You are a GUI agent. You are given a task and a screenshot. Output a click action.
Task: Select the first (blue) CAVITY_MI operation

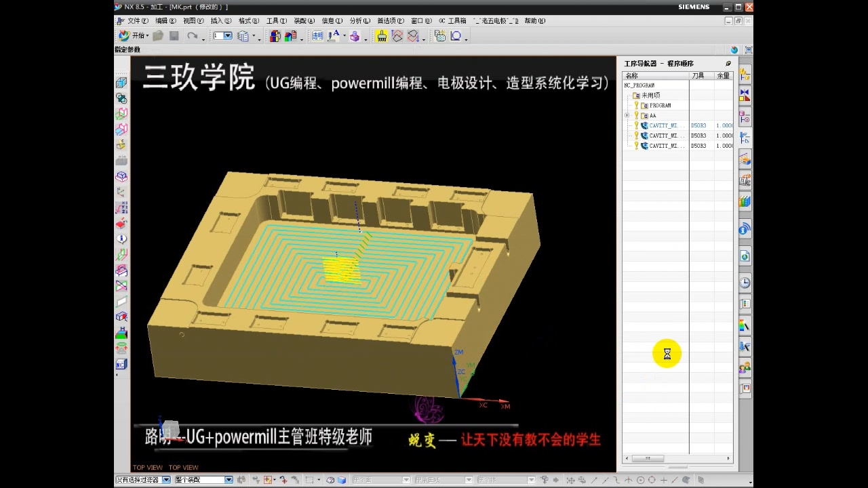point(663,126)
